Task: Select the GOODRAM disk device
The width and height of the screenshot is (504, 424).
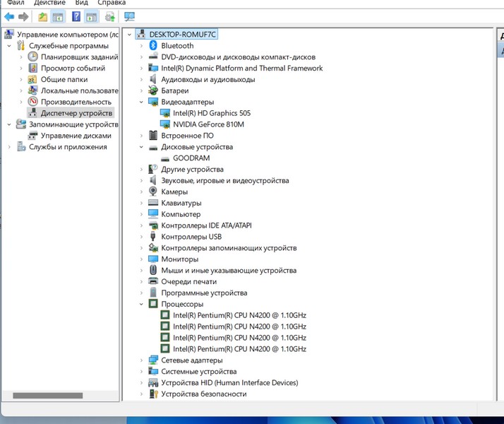Action: pos(191,158)
